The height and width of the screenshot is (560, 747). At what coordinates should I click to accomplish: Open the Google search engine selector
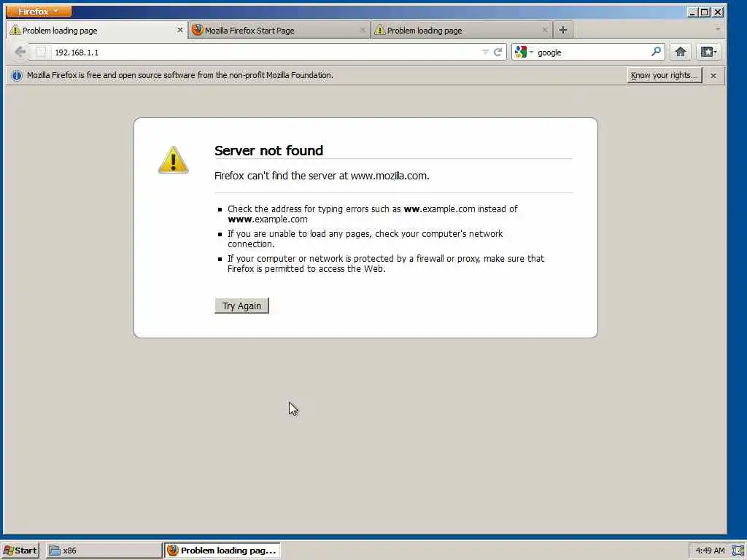click(524, 52)
